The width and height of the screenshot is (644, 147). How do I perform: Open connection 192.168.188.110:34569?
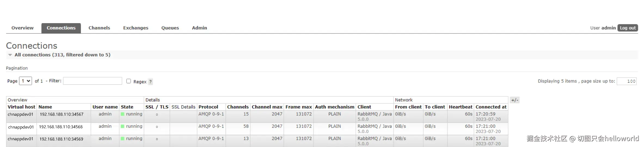point(61,139)
